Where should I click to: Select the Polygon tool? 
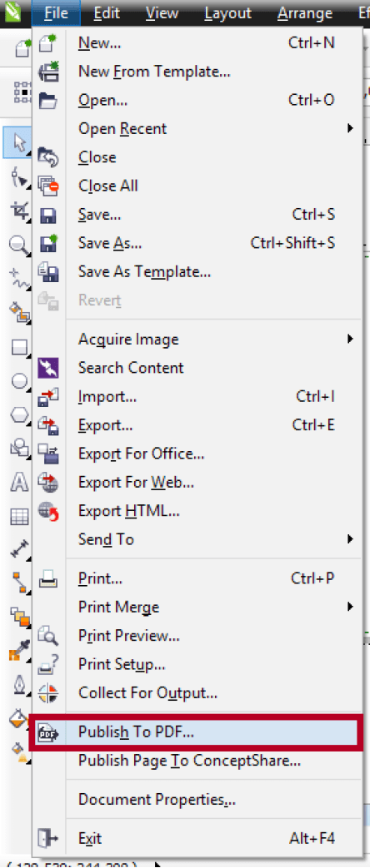point(20,414)
